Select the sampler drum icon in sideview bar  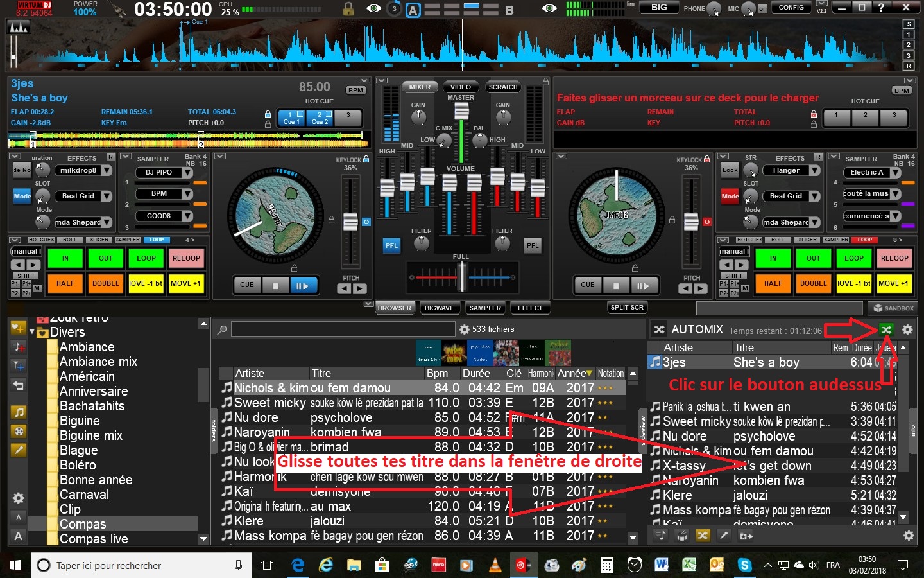coord(681,535)
